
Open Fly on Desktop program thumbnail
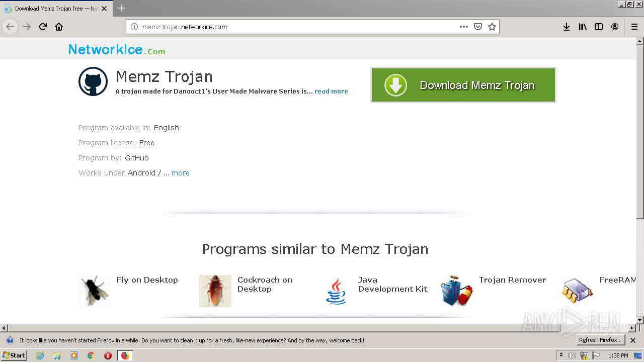click(94, 291)
